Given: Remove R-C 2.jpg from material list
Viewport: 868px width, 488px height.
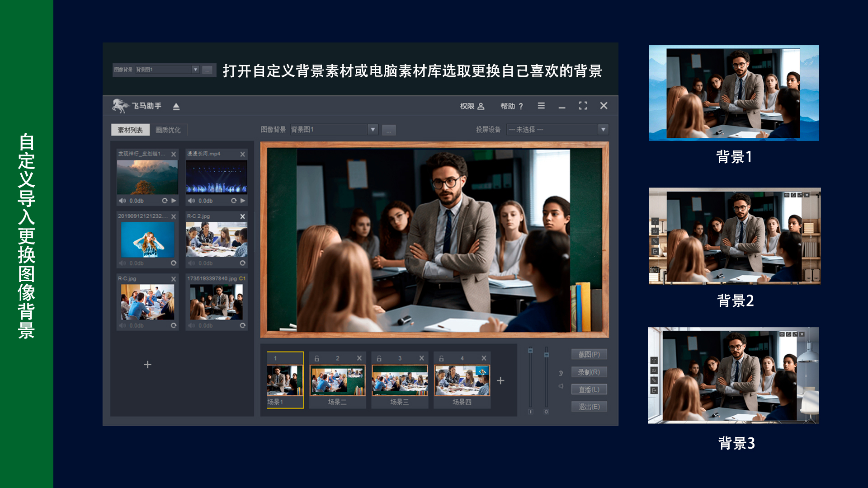Looking at the screenshot, I should click(x=242, y=216).
